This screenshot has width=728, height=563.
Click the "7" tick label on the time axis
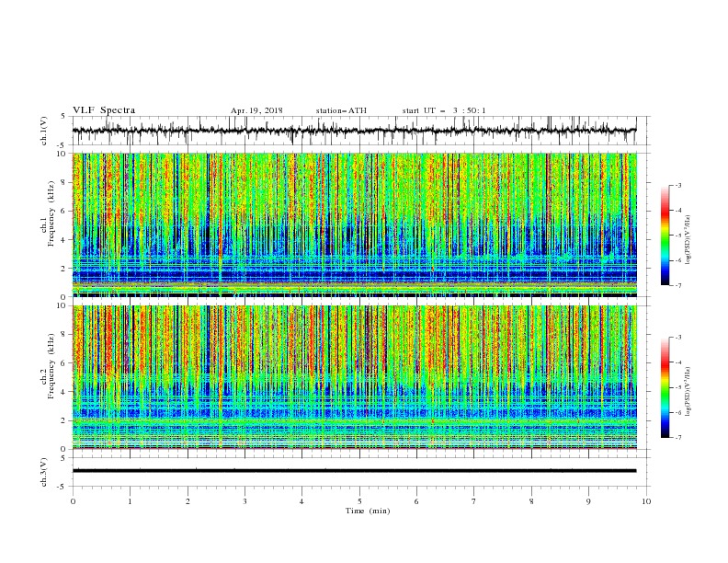[x=474, y=501]
